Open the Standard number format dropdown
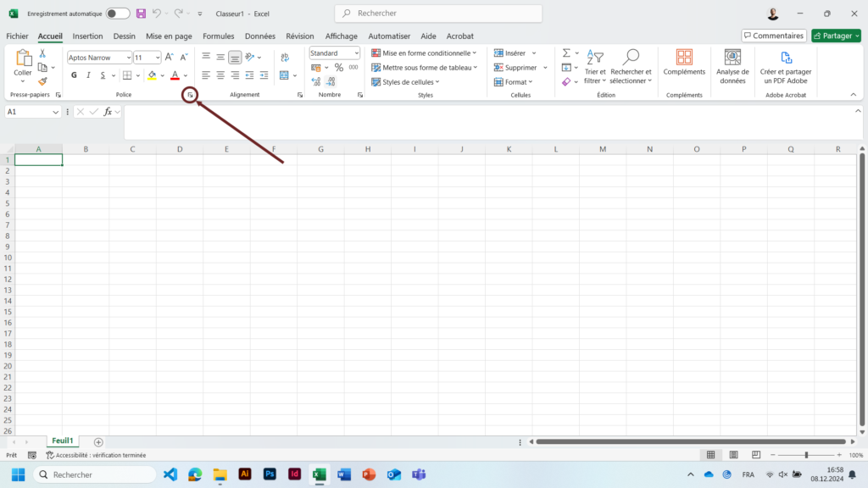Viewport: 868px width, 488px height. [x=357, y=53]
